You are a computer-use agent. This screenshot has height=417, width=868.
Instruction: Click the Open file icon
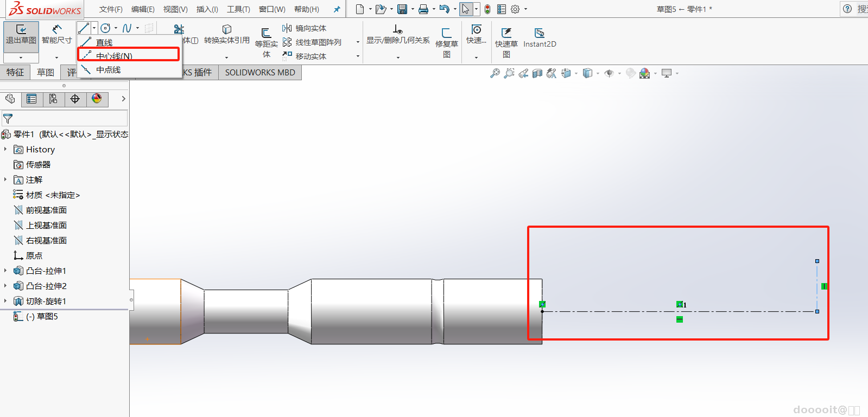pyautogui.click(x=381, y=9)
